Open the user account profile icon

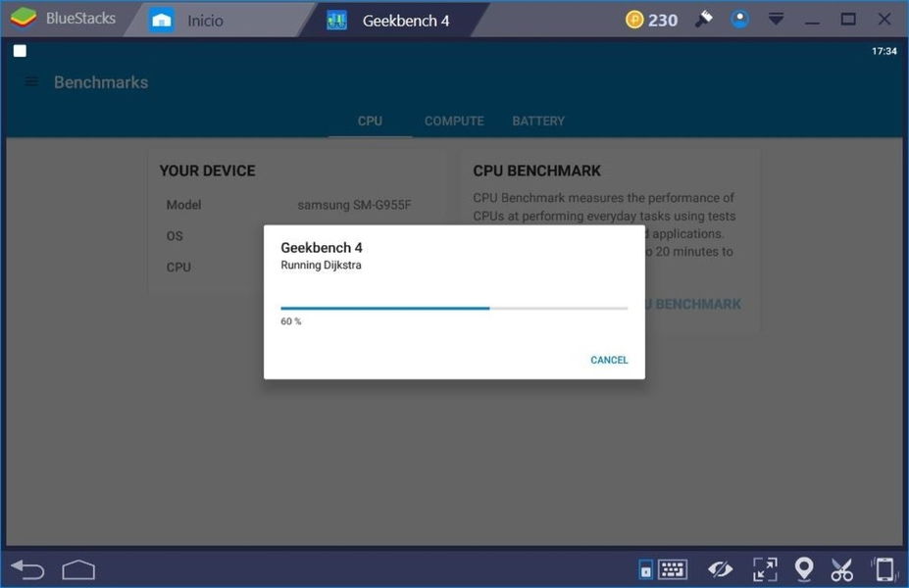(739, 20)
